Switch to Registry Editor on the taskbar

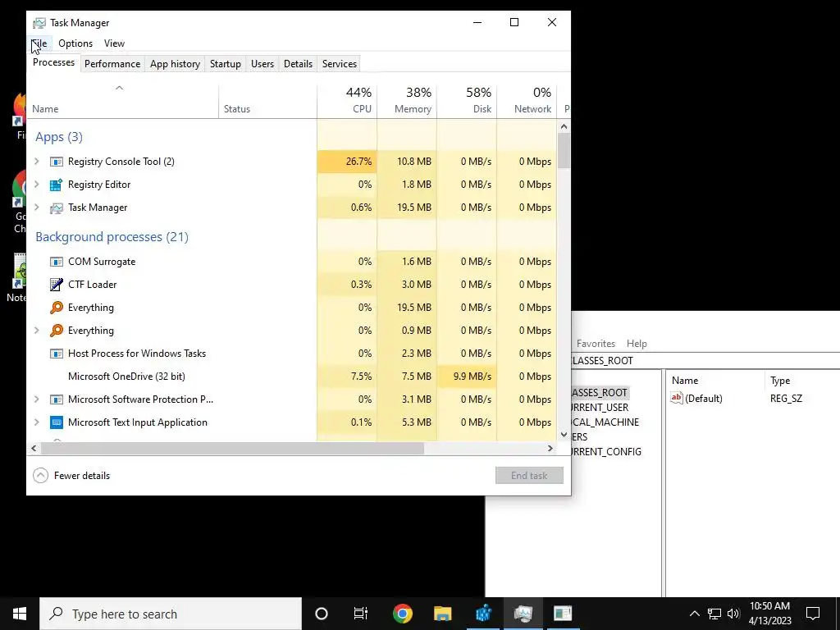[x=483, y=614]
